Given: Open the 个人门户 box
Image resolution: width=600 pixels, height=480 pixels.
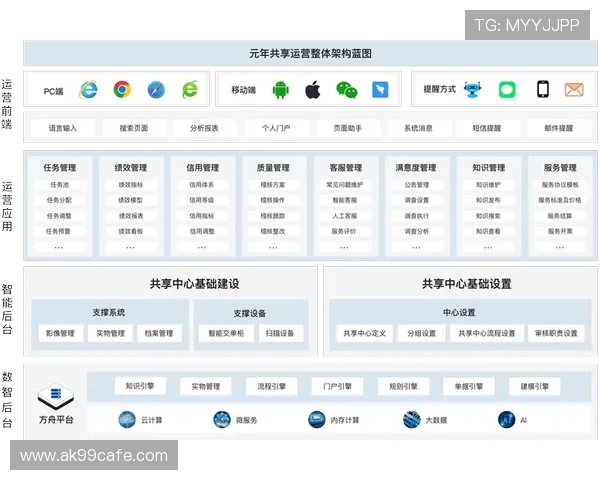Looking at the screenshot, I should [276, 128].
